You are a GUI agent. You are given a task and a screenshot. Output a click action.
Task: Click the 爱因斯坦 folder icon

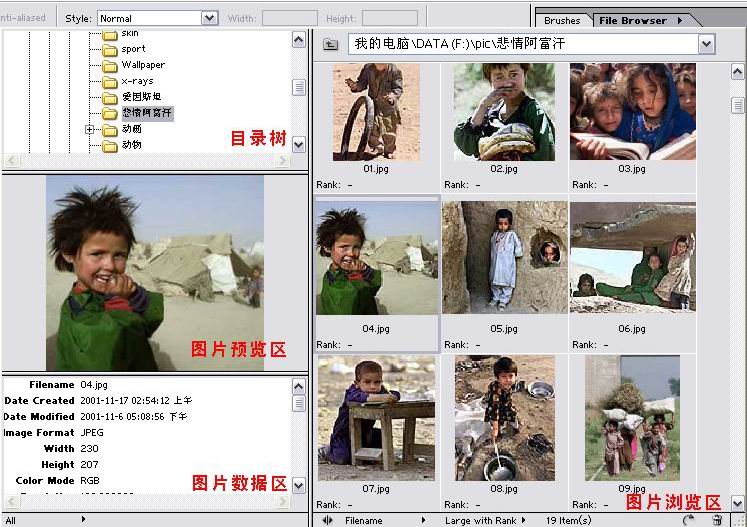[x=110, y=98]
